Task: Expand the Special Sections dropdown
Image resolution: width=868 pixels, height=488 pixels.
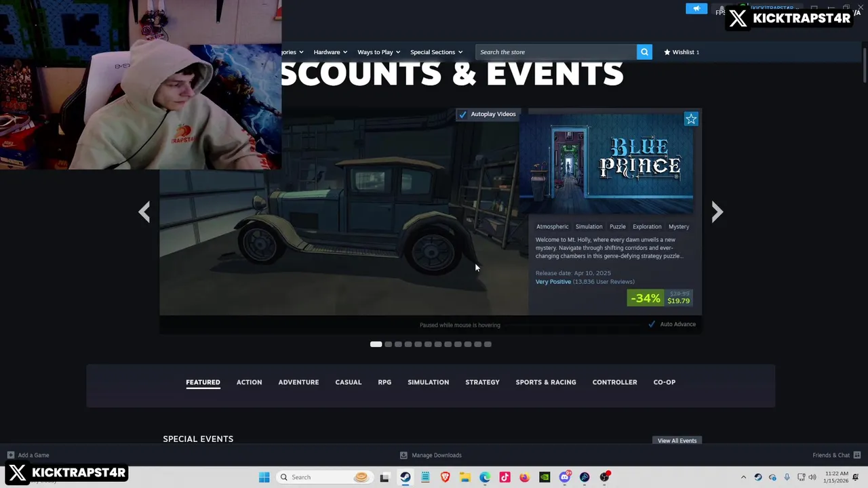Action: [x=436, y=52]
